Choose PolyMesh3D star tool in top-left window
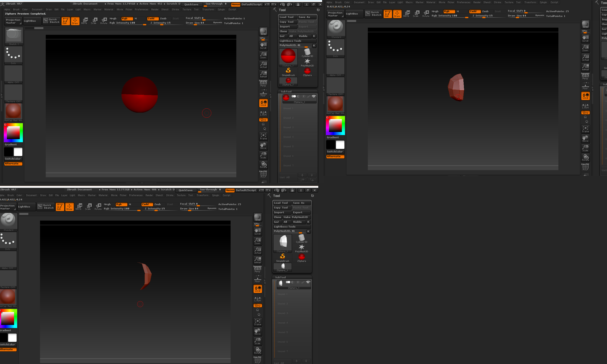Viewport: 607px width, 364px height. coord(307,63)
